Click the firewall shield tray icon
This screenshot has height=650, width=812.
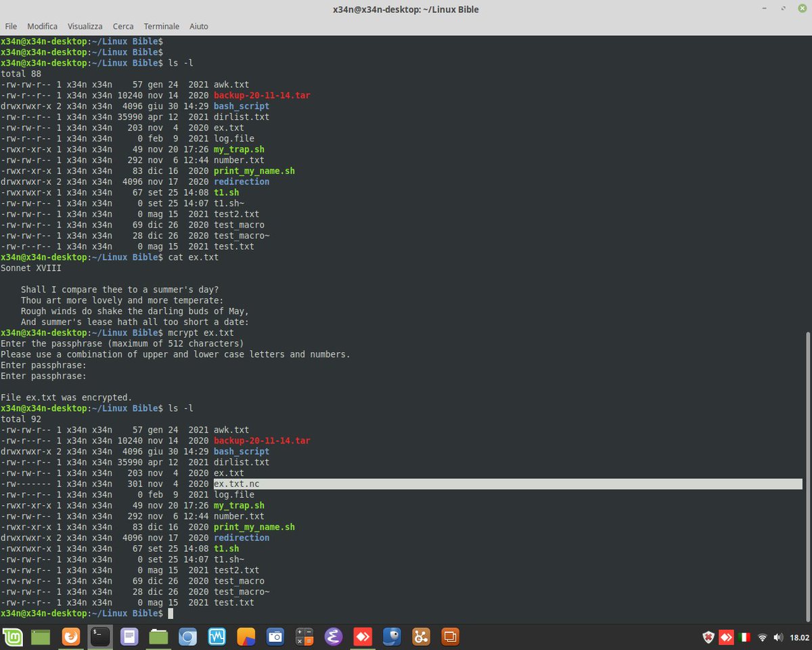click(708, 636)
